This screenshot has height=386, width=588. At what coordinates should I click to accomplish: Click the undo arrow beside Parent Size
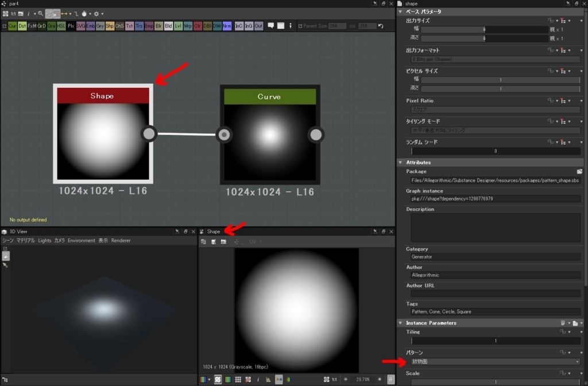tap(381, 26)
